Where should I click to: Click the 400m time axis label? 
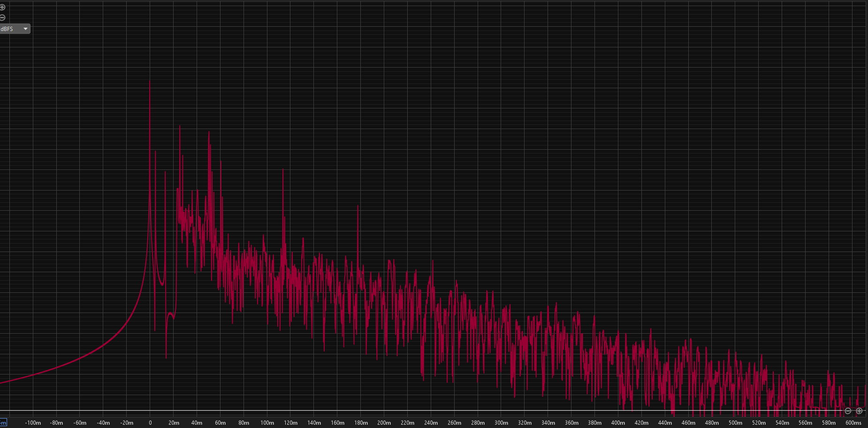[x=618, y=423]
